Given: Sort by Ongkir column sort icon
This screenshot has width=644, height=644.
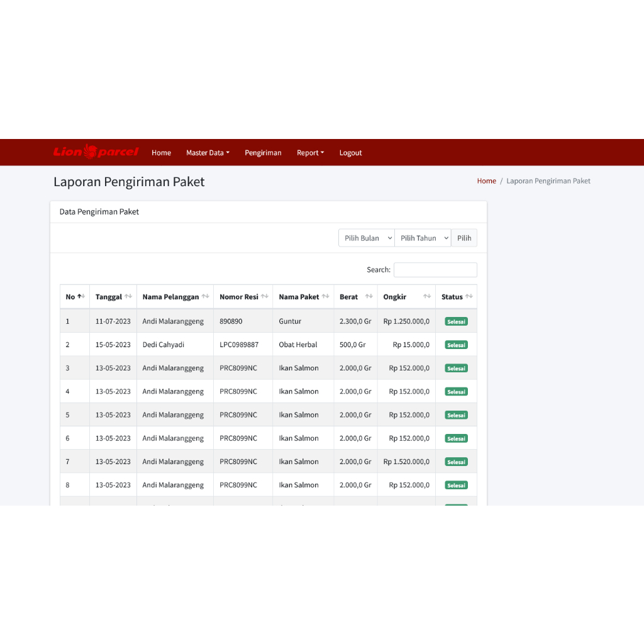Looking at the screenshot, I should click(x=427, y=297).
